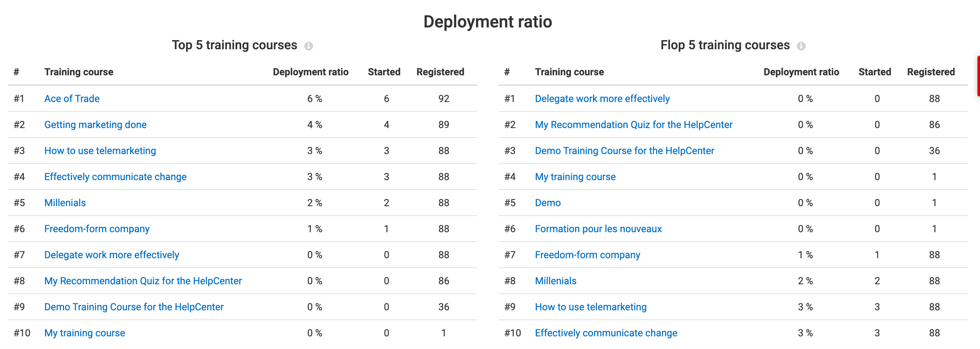The width and height of the screenshot is (980, 349).
Task: Click Deployment ratio header in Flop table
Action: [801, 72]
